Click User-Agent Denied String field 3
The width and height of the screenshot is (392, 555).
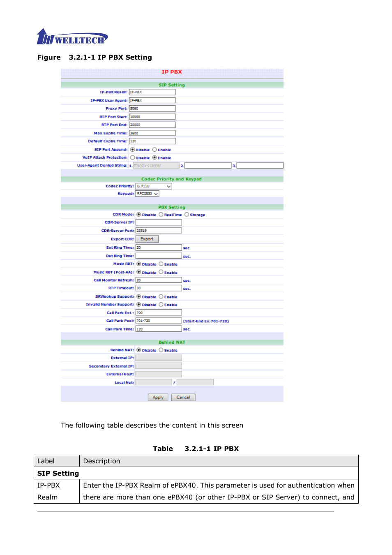260,165
